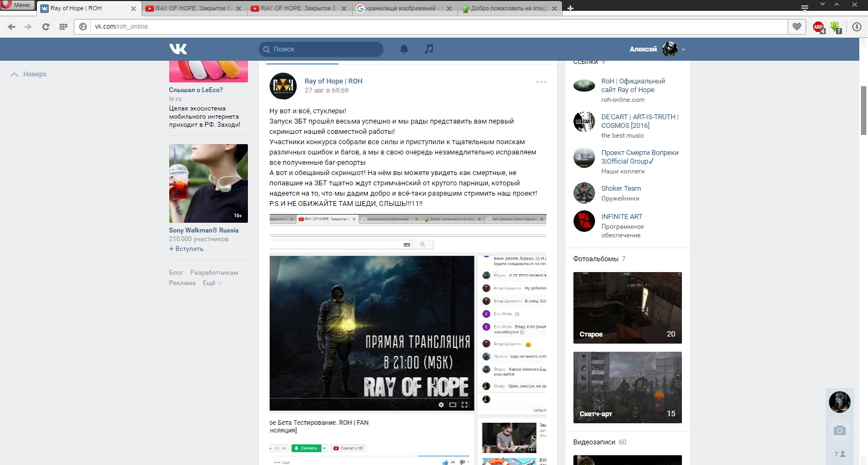Open chat with the friend avatar
The width and height of the screenshot is (868, 465).
click(x=839, y=402)
